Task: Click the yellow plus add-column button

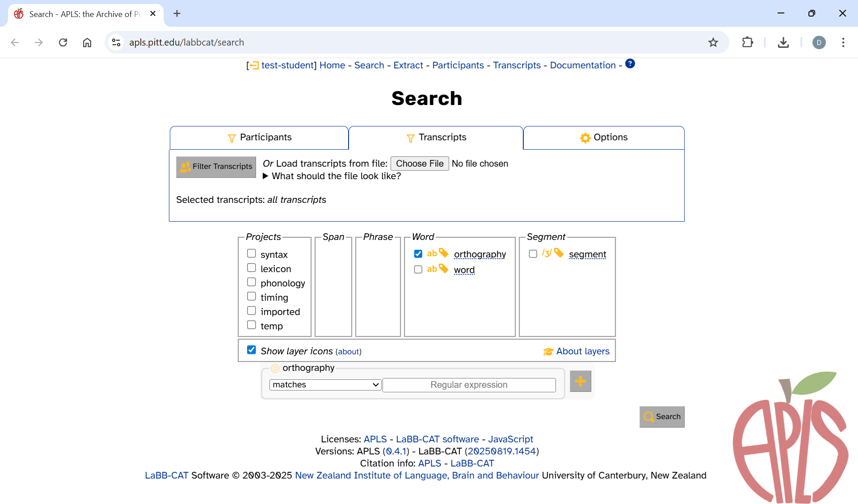Action: point(580,381)
